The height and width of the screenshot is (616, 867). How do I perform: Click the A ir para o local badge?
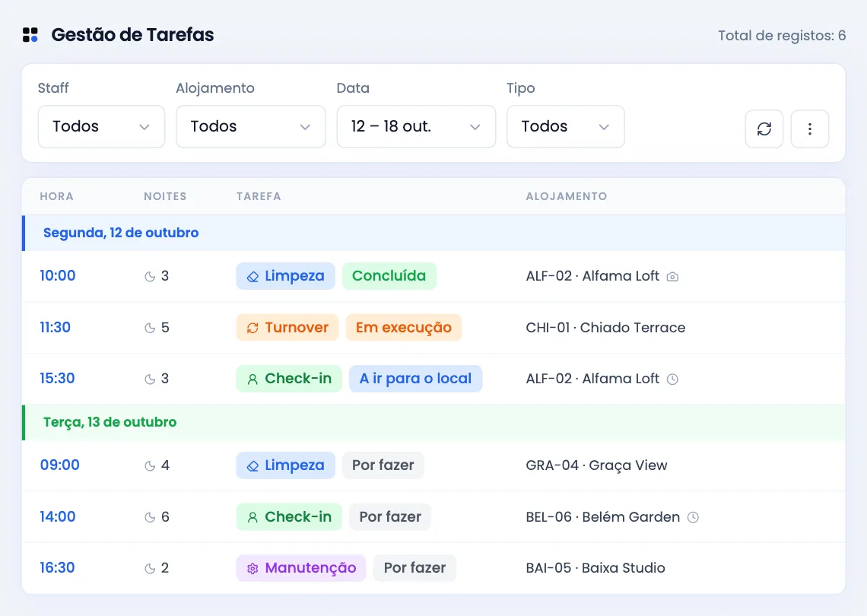click(x=416, y=379)
